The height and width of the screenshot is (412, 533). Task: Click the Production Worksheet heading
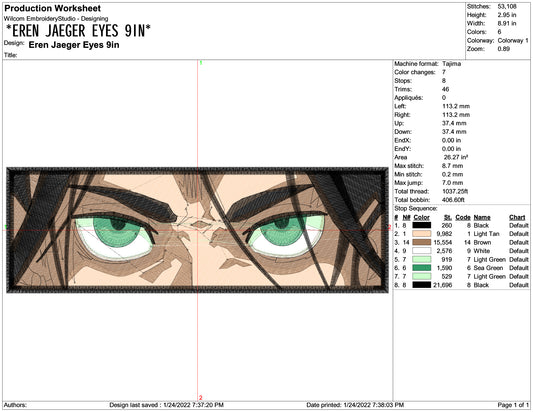tap(52, 8)
